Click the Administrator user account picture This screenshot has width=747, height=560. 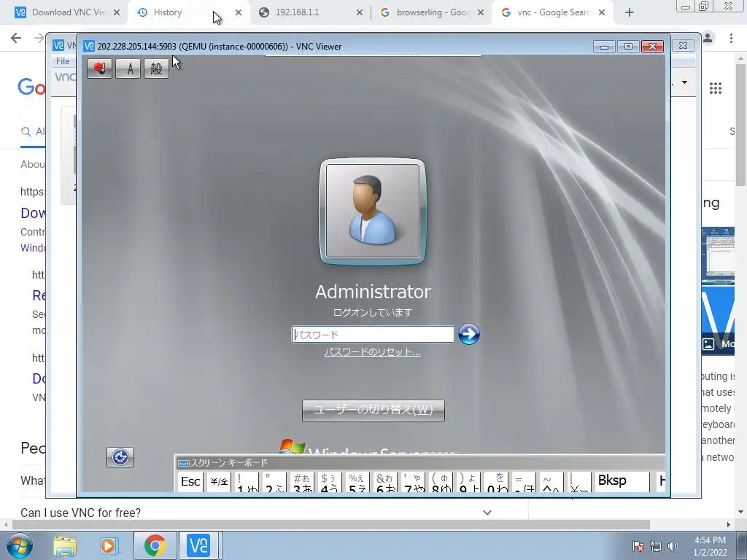[373, 211]
